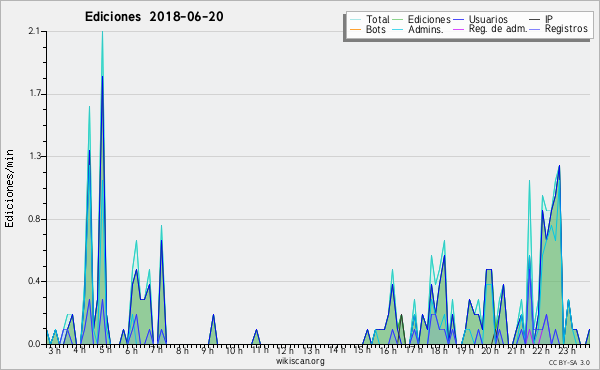Click the '12 h' x-axis label
The image size is (600, 370).
click(x=285, y=350)
